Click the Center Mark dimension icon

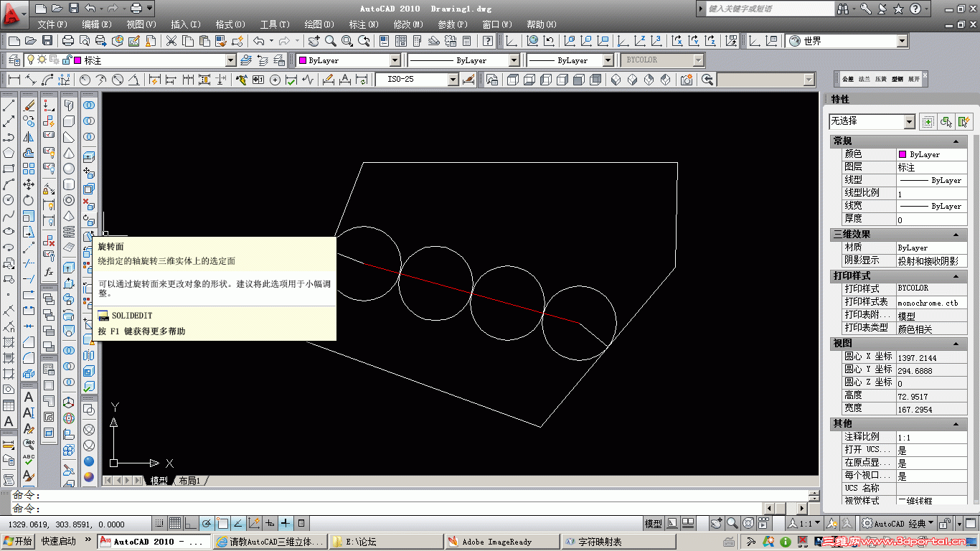[x=275, y=80]
